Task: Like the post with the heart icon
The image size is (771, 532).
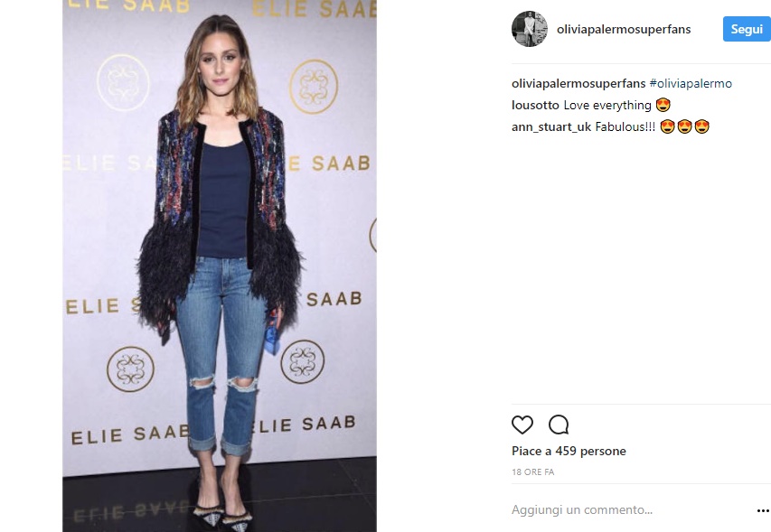Action: pos(522,425)
